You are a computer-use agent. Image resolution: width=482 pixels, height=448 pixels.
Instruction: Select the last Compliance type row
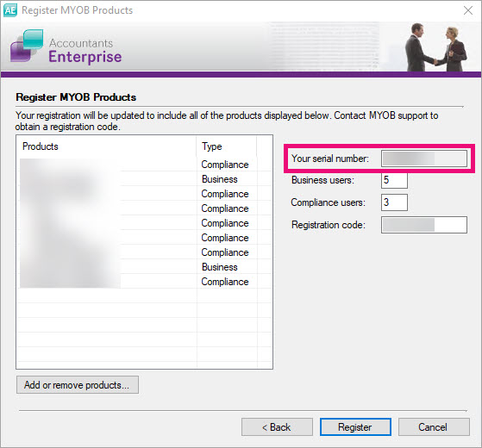145,282
